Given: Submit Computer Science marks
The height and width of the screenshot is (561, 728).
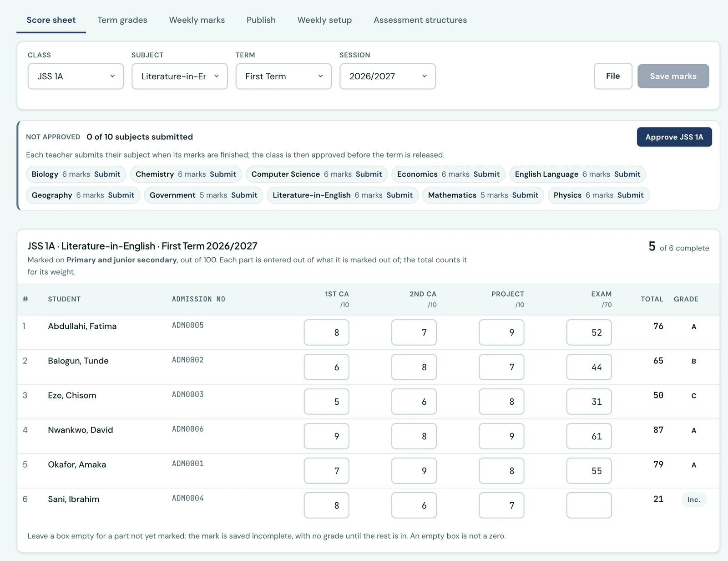Looking at the screenshot, I should pos(369,174).
